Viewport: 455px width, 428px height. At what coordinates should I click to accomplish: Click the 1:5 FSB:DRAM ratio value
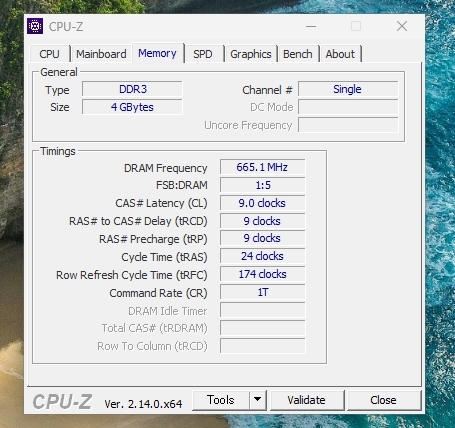tap(263, 185)
